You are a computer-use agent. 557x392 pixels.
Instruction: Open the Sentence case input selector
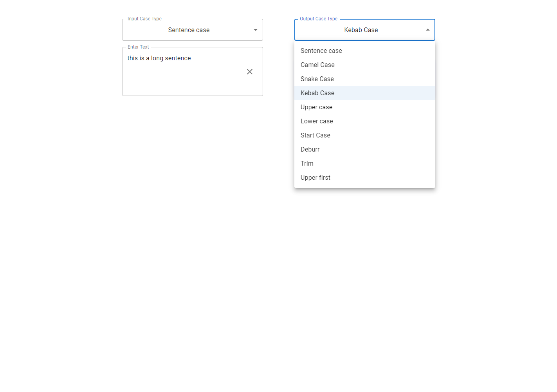192,30
